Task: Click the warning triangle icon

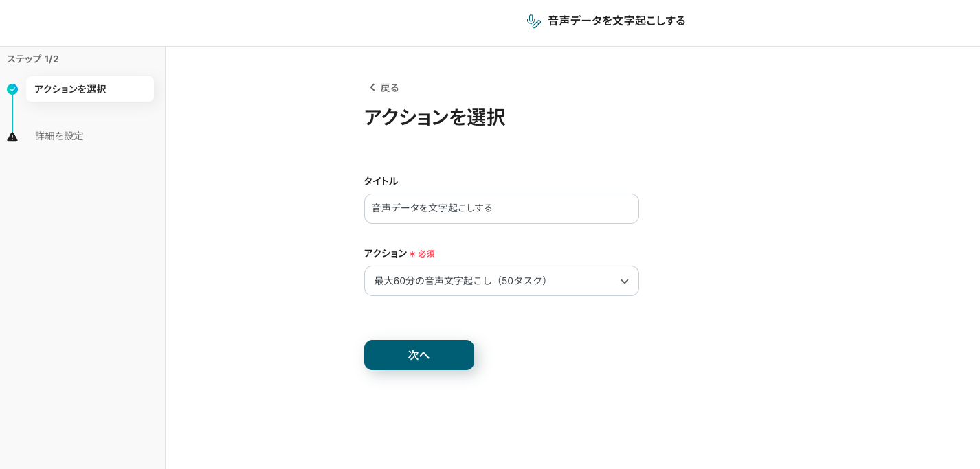Action: [12, 137]
